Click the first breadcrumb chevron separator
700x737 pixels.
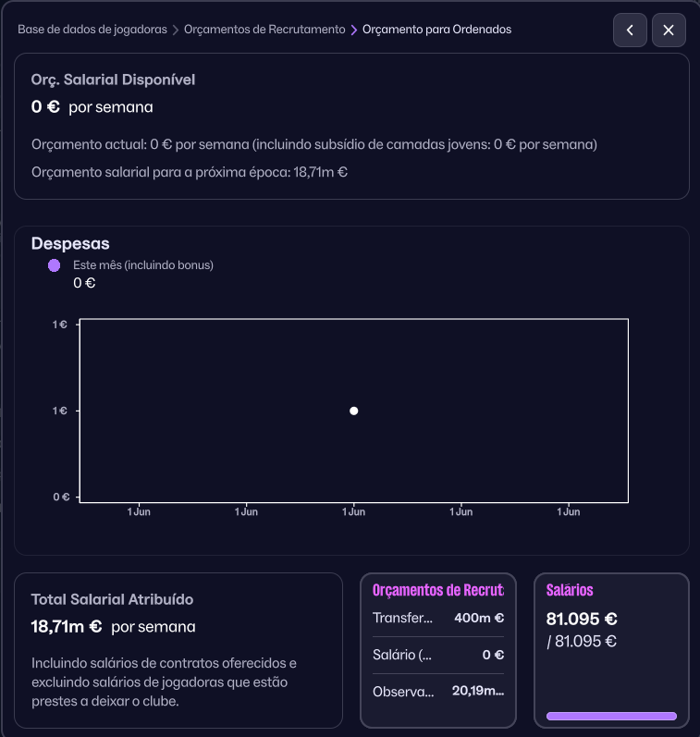(x=176, y=31)
